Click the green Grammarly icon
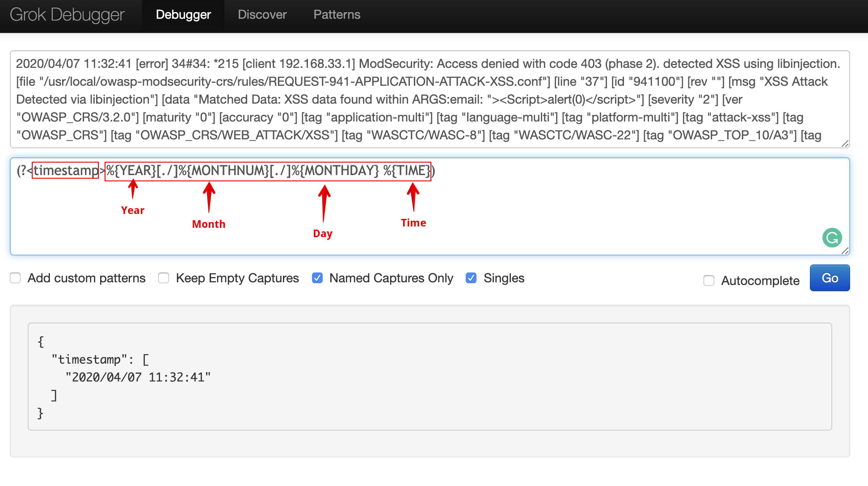The width and height of the screenshot is (868, 486). pos(832,238)
